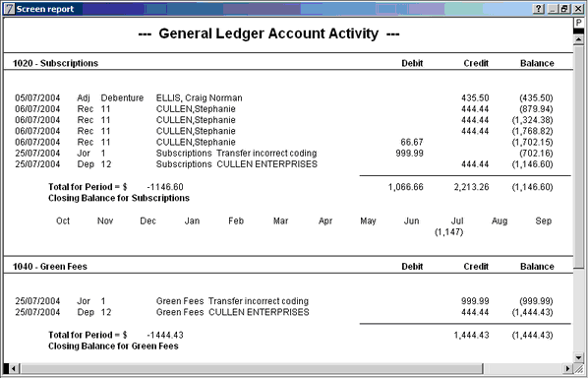Screen dimensions: 588x378
Task: Click the Jun month label
Action: tap(411, 220)
